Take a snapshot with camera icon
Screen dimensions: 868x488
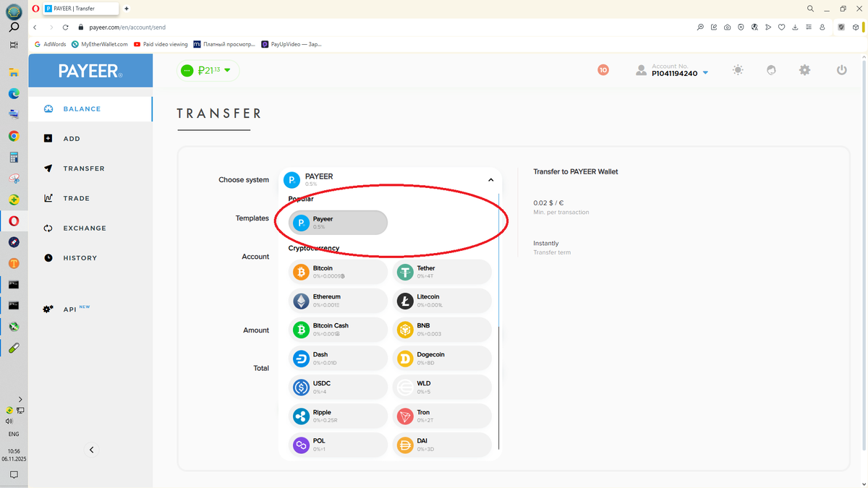pyautogui.click(x=727, y=27)
